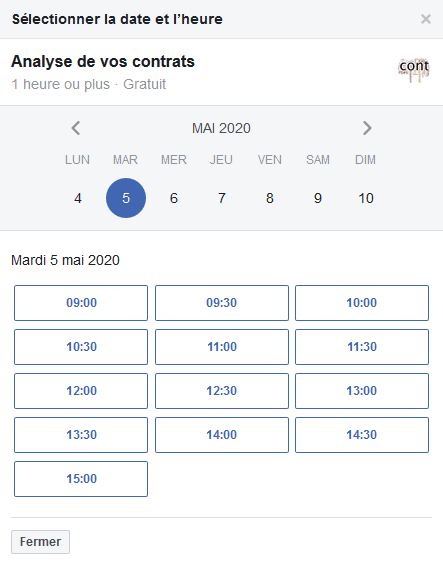Click the highlighted day 5
The height and width of the screenshot is (561, 443).
[x=126, y=198]
